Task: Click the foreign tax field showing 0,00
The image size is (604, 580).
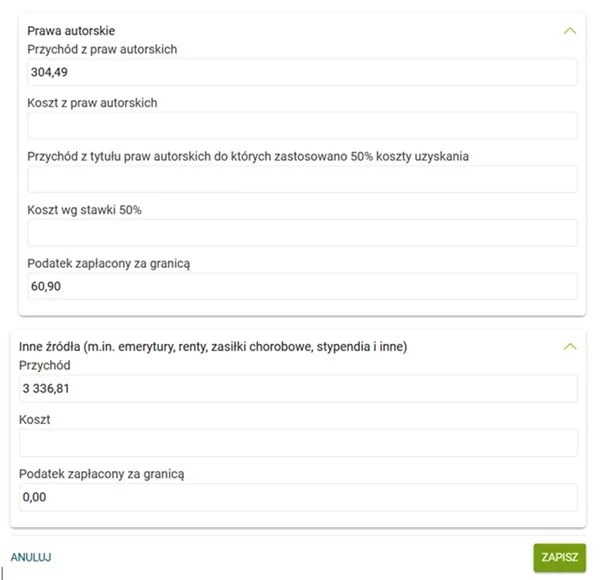Action: point(298,497)
